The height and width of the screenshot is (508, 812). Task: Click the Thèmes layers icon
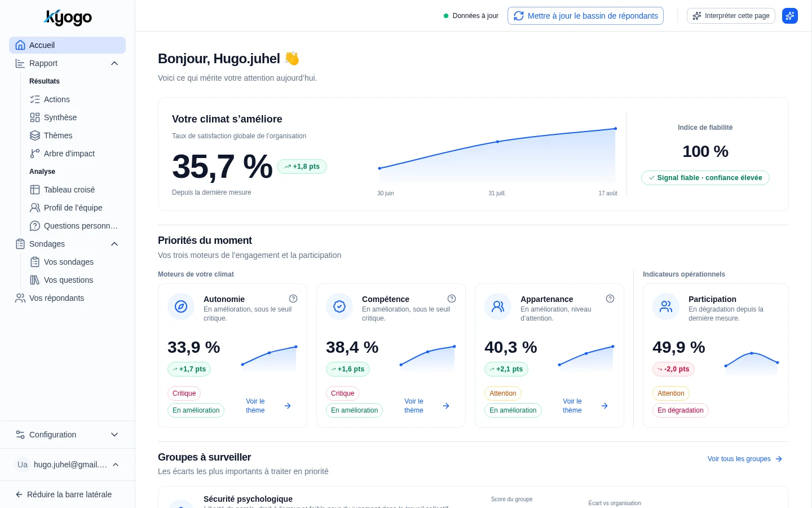(x=35, y=135)
